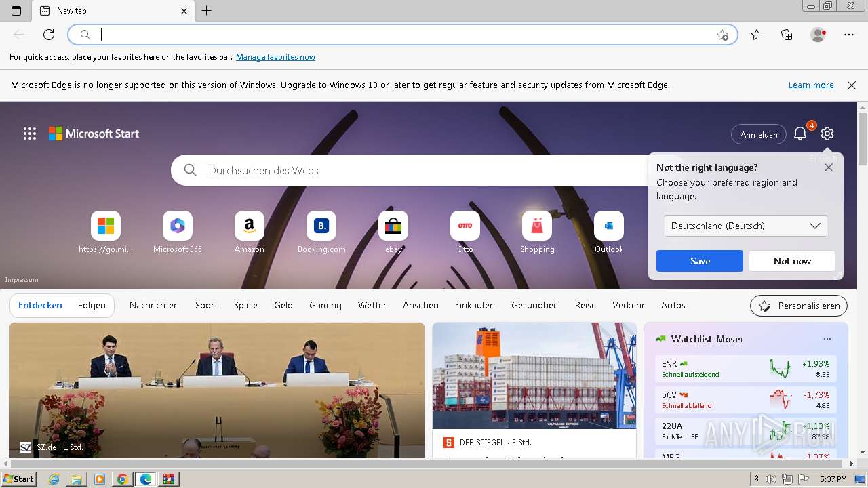Open the Amazon quick link
This screenshot has width=868, height=488.
pos(250,232)
